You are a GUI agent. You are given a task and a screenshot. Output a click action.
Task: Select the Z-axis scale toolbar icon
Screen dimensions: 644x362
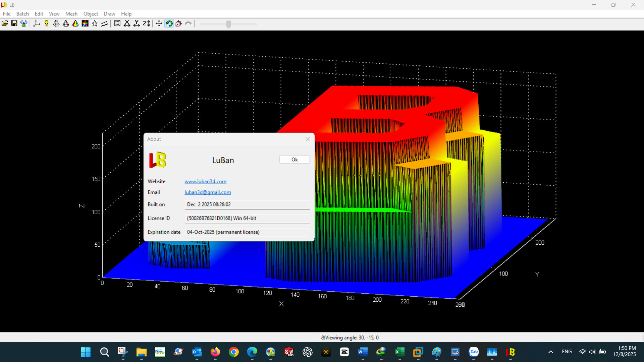[x=146, y=23]
